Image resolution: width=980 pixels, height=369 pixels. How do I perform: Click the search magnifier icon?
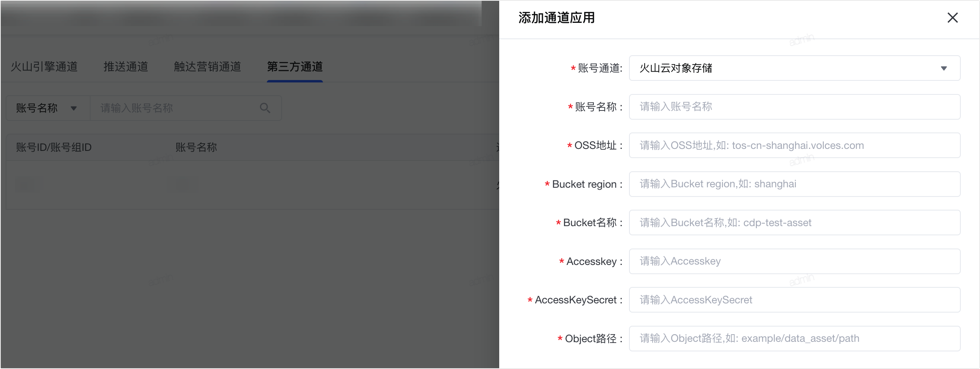pyautogui.click(x=265, y=108)
